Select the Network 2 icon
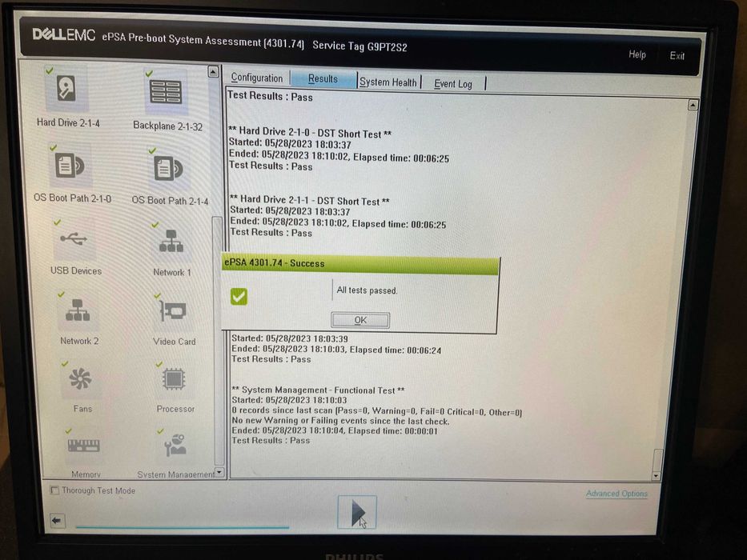747x560 pixels. click(78, 310)
